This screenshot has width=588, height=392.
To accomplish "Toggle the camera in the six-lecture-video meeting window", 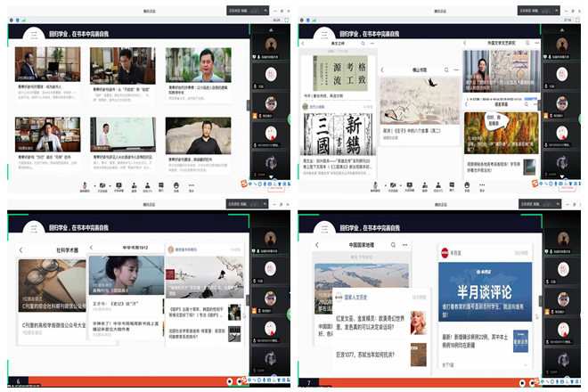I will 102,185.
